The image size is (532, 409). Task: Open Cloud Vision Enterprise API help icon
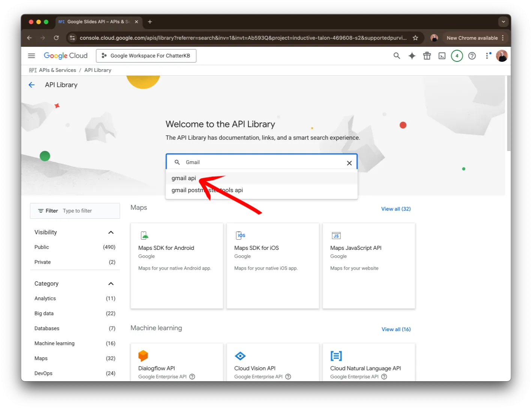pyautogui.click(x=288, y=377)
